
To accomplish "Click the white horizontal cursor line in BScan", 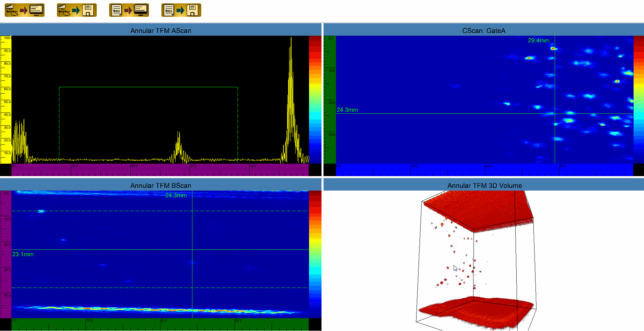I will (160, 250).
